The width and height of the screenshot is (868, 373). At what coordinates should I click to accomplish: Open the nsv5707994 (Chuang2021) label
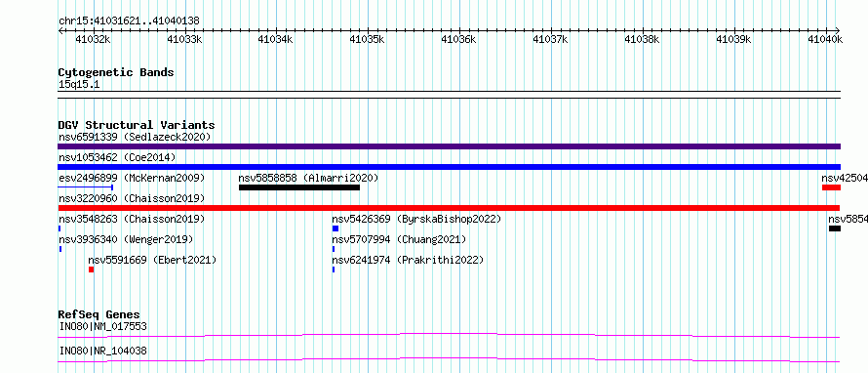399,239
